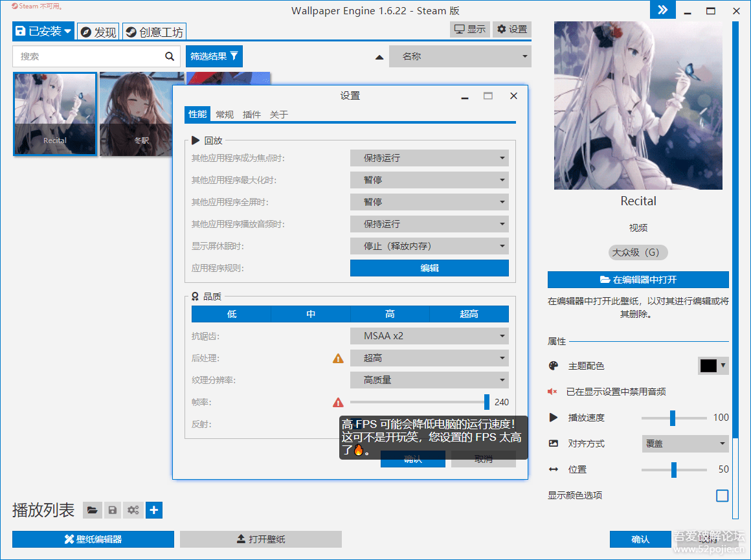Open 'other app focused' playback dropdown
This screenshot has width=751, height=560.
pyautogui.click(x=429, y=158)
